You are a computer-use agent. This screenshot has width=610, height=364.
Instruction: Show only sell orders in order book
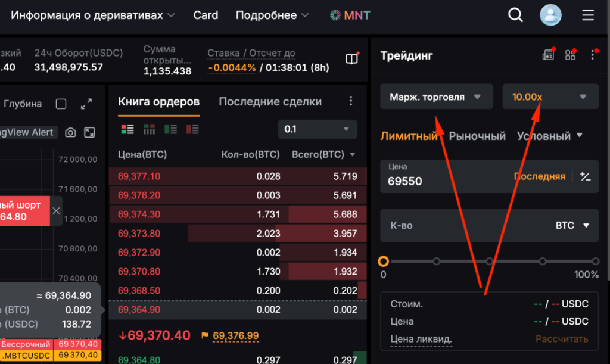coord(192,129)
